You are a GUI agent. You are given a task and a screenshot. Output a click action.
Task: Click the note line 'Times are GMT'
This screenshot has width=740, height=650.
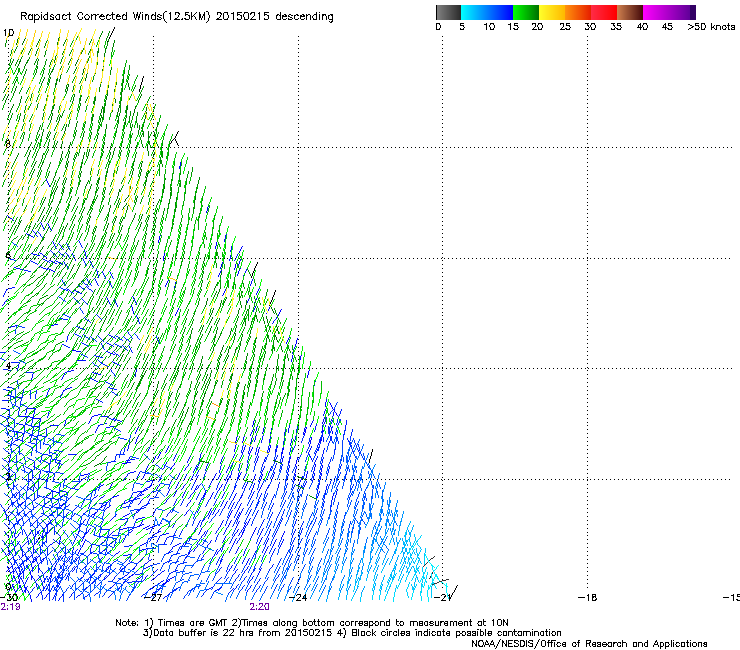coord(312,623)
